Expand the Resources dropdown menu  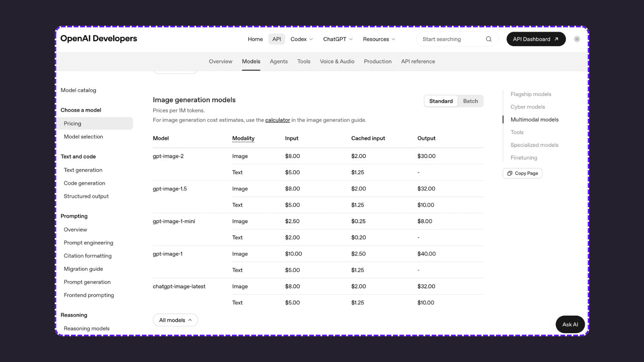tap(379, 39)
